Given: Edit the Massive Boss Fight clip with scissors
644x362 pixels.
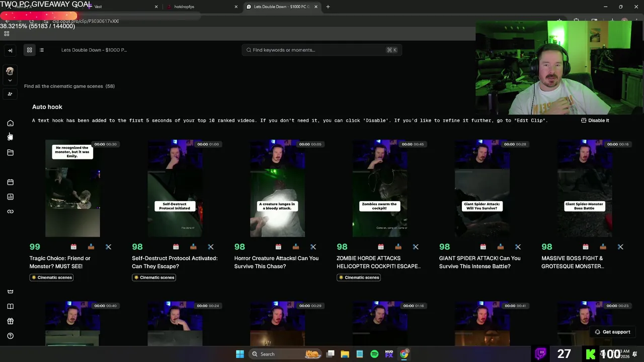Looking at the screenshot, I should coord(620,247).
